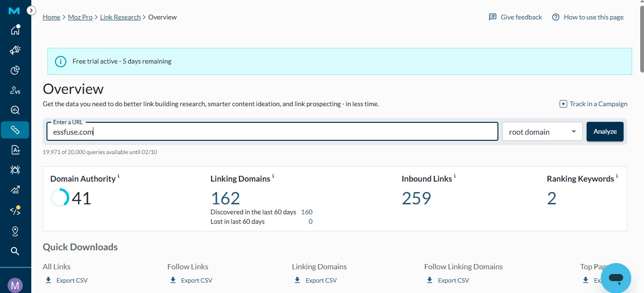644x293 pixels.
Task: Open the code brackets API icon
Action: pyautogui.click(x=15, y=211)
